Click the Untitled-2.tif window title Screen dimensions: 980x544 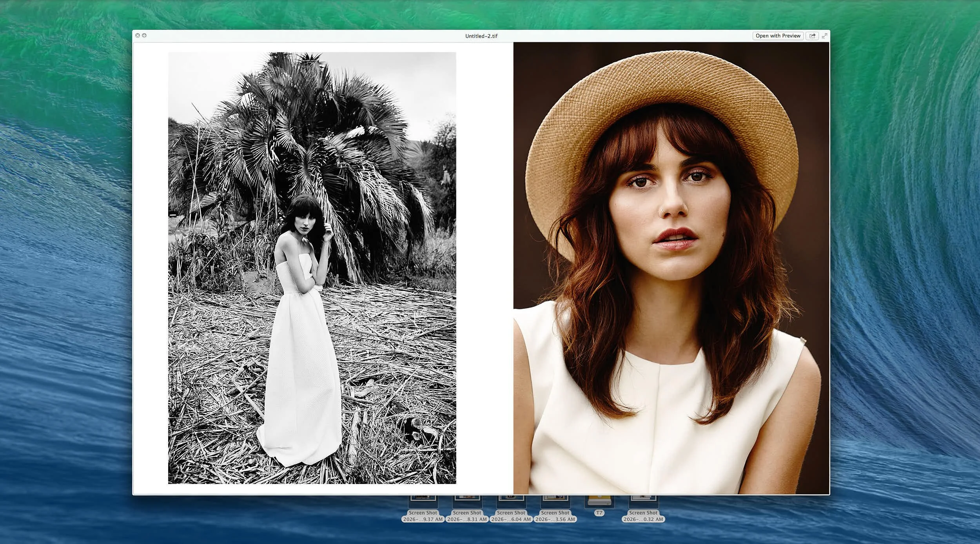coord(481,36)
